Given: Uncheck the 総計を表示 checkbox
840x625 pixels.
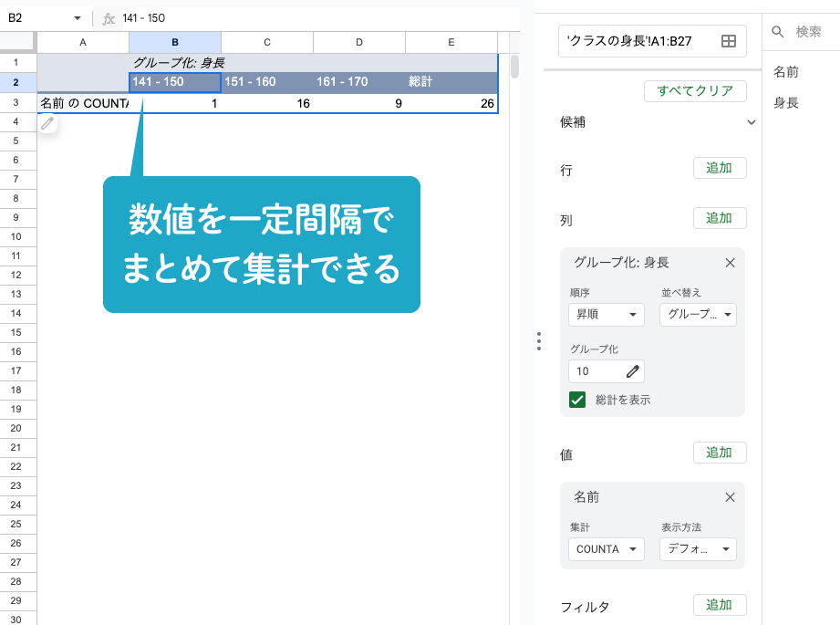Looking at the screenshot, I should click(x=577, y=400).
